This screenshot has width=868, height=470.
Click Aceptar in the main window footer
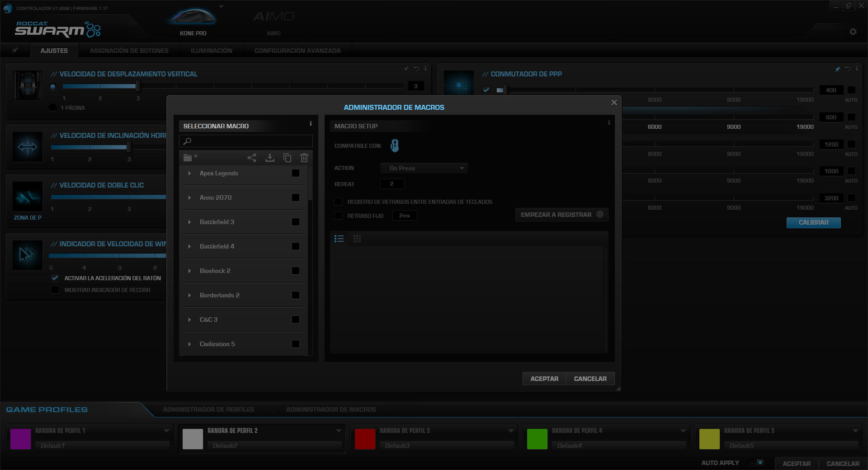click(797, 464)
